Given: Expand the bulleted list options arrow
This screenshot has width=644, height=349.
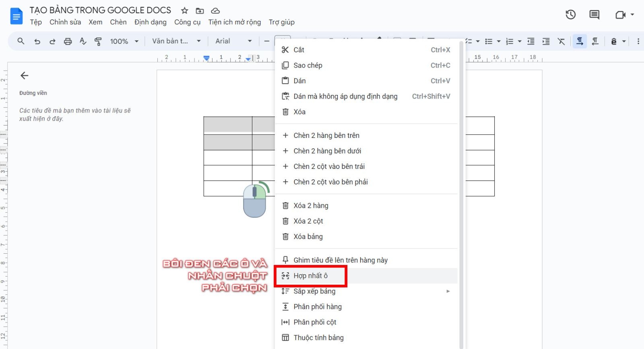Looking at the screenshot, I should [x=499, y=41].
